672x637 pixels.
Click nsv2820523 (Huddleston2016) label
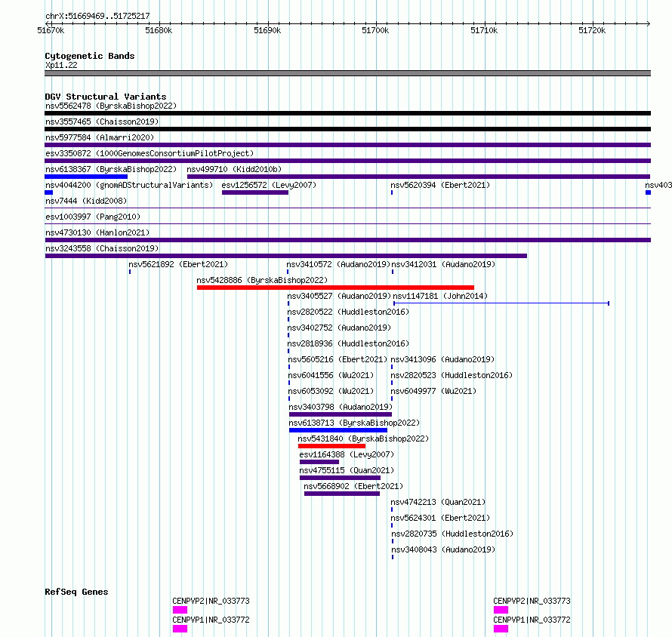pos(452,375)
